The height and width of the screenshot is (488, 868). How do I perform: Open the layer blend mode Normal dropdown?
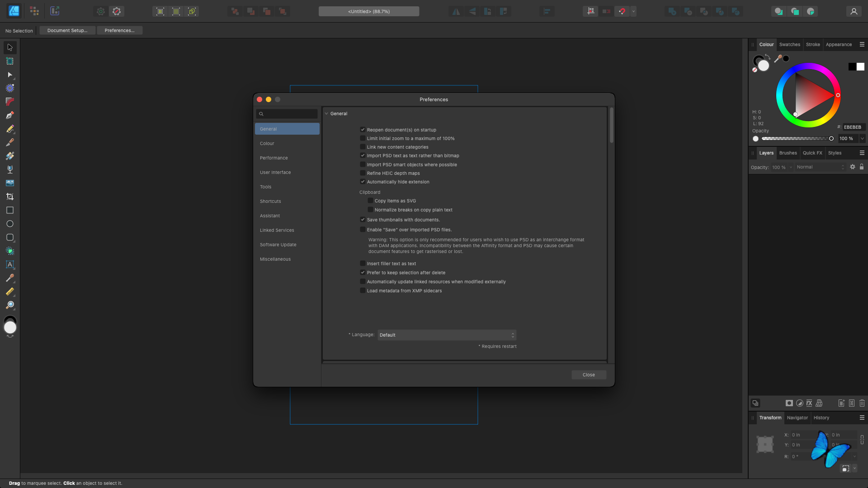820,167
